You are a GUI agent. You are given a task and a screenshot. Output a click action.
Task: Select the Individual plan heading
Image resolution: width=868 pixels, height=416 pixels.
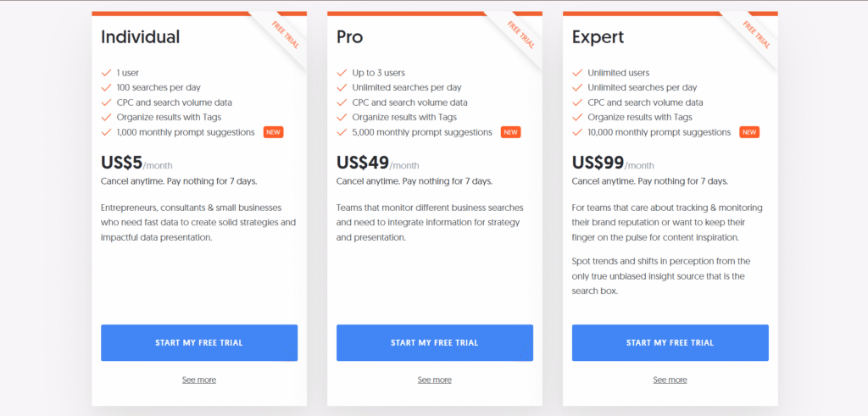[x=140, y=37]
